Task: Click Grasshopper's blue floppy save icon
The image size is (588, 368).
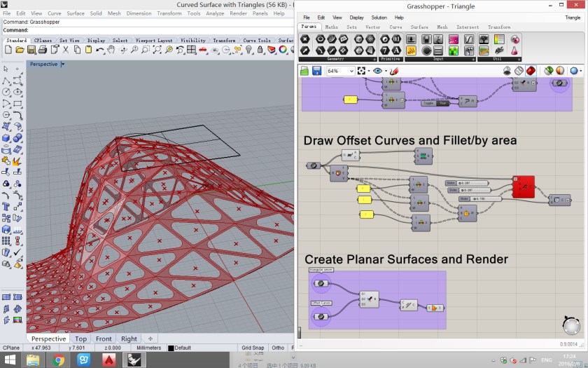Action: (316, 71)
